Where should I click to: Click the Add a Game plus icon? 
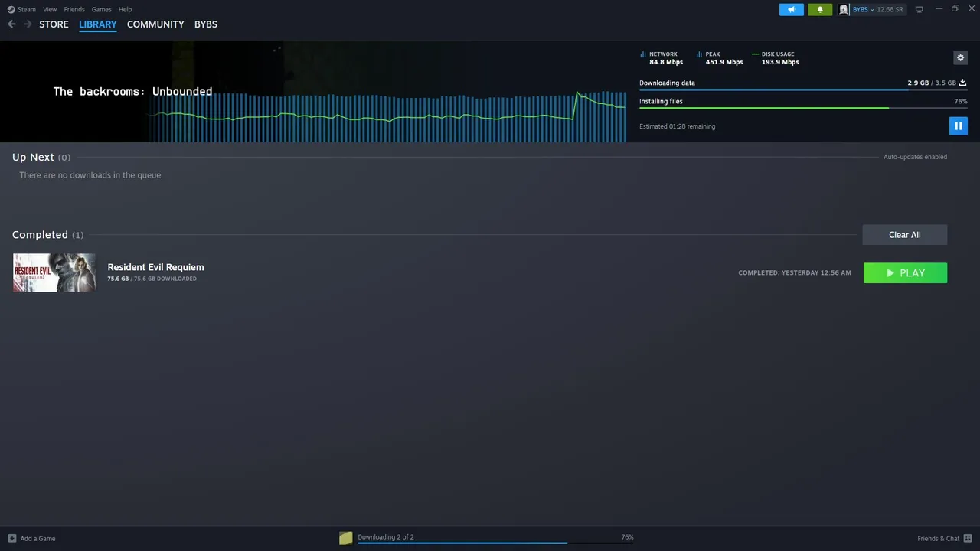[x=11, y=538]
